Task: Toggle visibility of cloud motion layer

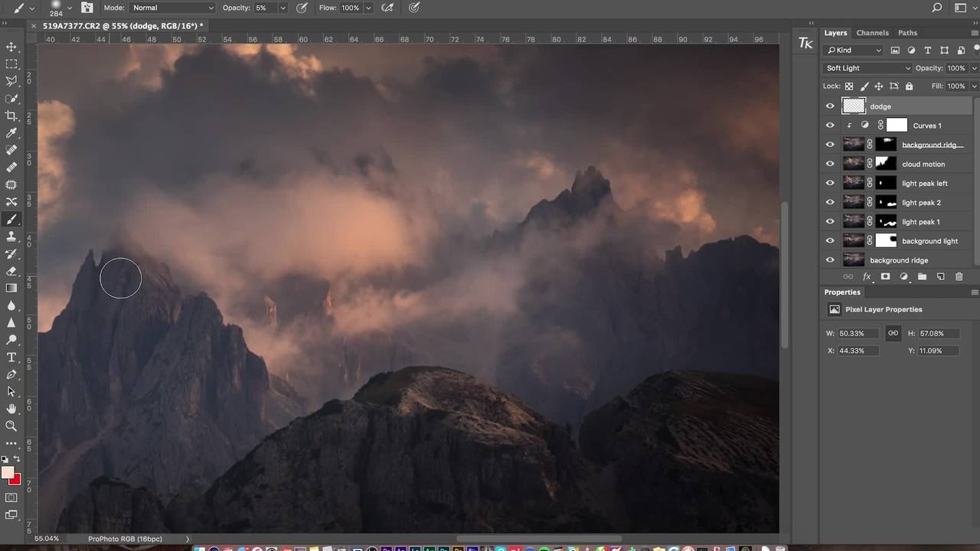Action: pyautogui.click(x=830, y=164)
